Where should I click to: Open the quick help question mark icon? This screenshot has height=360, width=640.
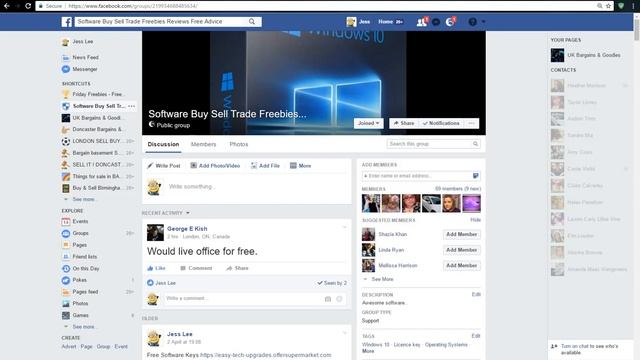[x=472, y=22]
